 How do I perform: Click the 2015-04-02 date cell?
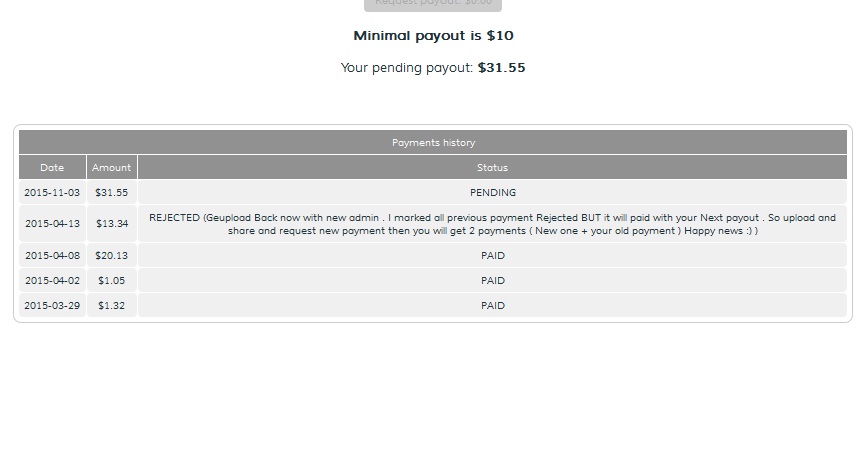[x=52, y=280]
